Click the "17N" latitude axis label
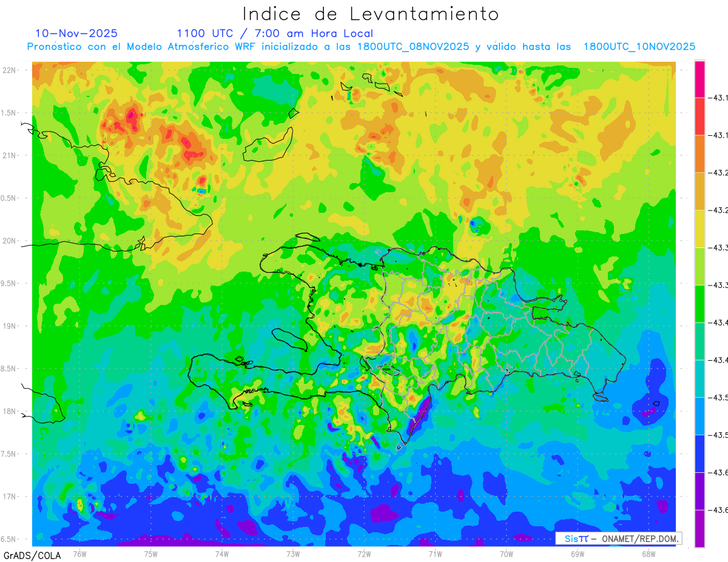728x562 pixels. (9, 497)
